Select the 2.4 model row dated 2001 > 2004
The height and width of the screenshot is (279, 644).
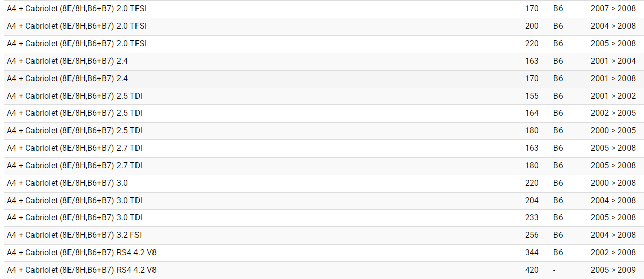67,61
